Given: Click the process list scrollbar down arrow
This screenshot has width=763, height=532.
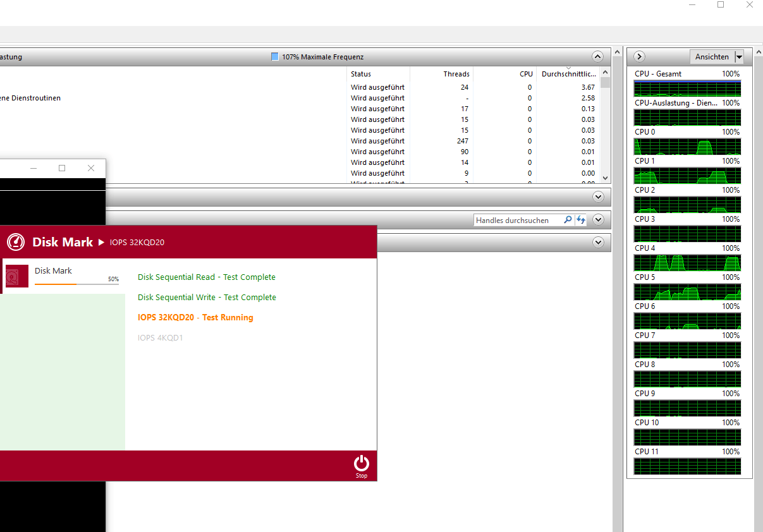Looking at the screenshot, I should point(605,178).
